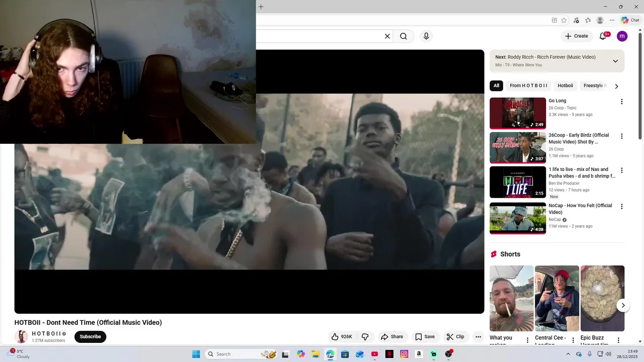Open volume control in system tray
This screenshot has width=644, height=362.
[x=608, y=354]
